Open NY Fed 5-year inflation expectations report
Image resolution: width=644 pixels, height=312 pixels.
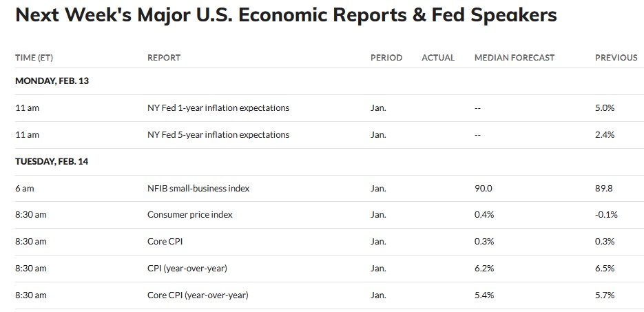tap(218, 134)
